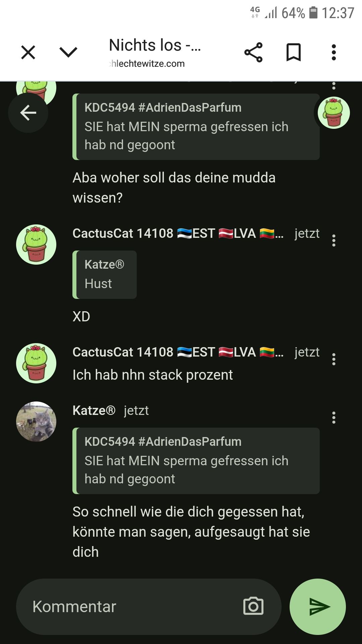Open Katze® cat photo avatar
This screenshot has width=362, height=644.
click(x=36, y=421)
